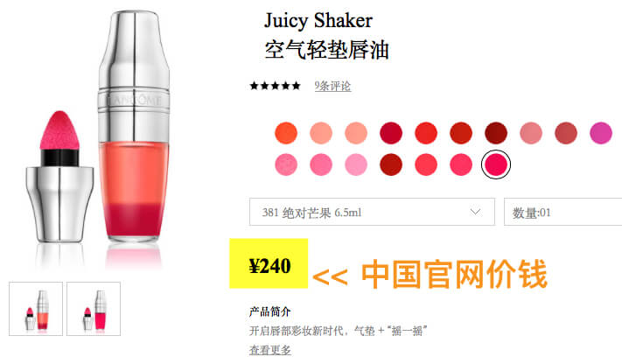Select the orange-red swatch first in top row

[286, 133]
